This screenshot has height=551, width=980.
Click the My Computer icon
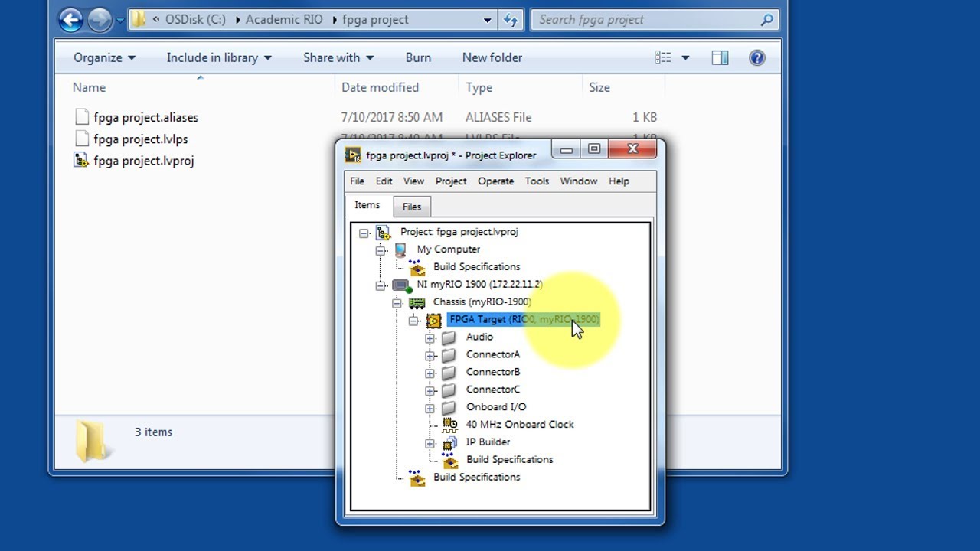[400, 249]
